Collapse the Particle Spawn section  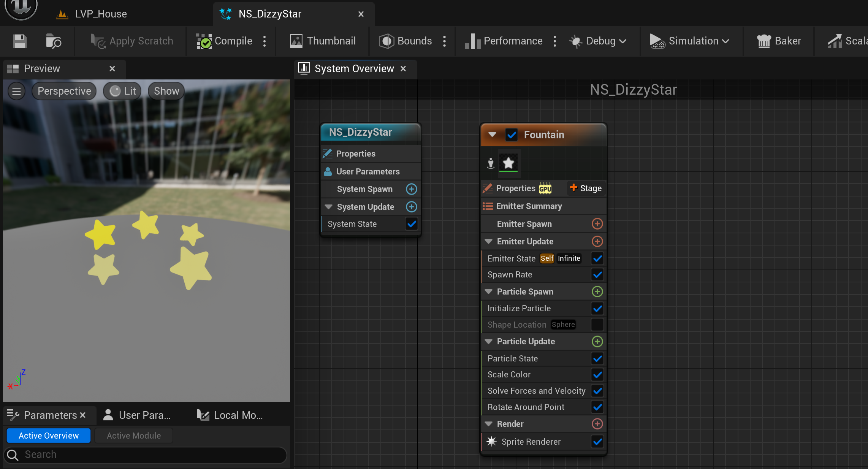pyautogui.click(x=489, y=292)
